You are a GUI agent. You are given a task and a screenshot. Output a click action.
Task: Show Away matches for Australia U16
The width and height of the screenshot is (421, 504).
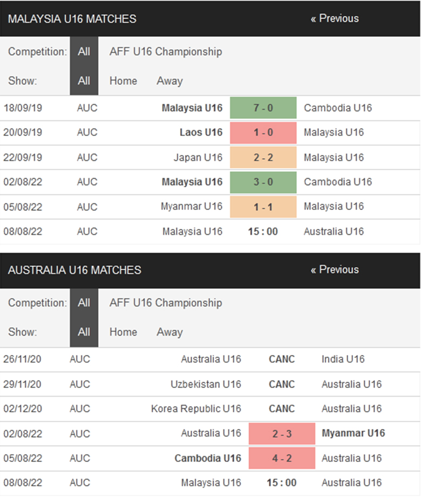169,332
